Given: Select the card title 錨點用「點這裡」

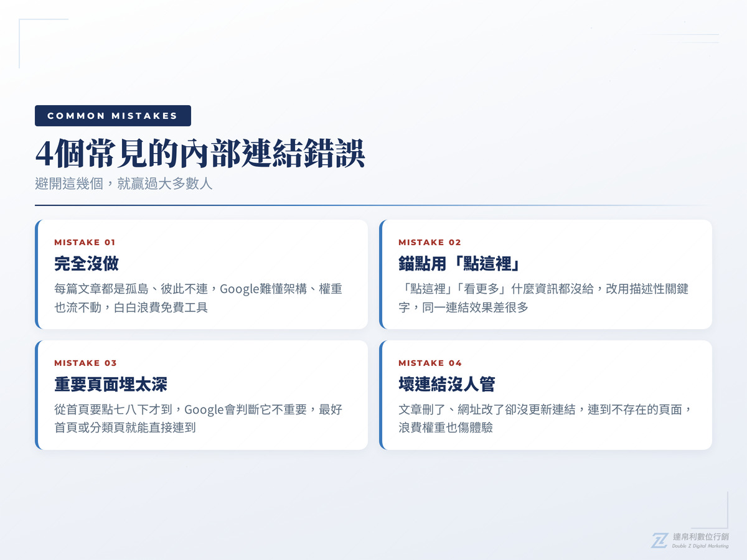Looking at the screenshot, I should pos(459,264).
